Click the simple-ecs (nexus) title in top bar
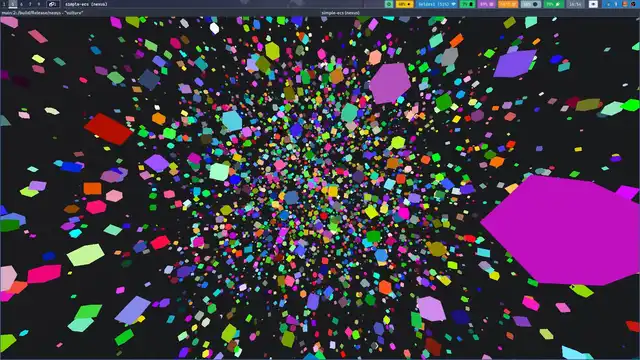The image size is (640, 360). pyautogui.click(x=86, y=4)
